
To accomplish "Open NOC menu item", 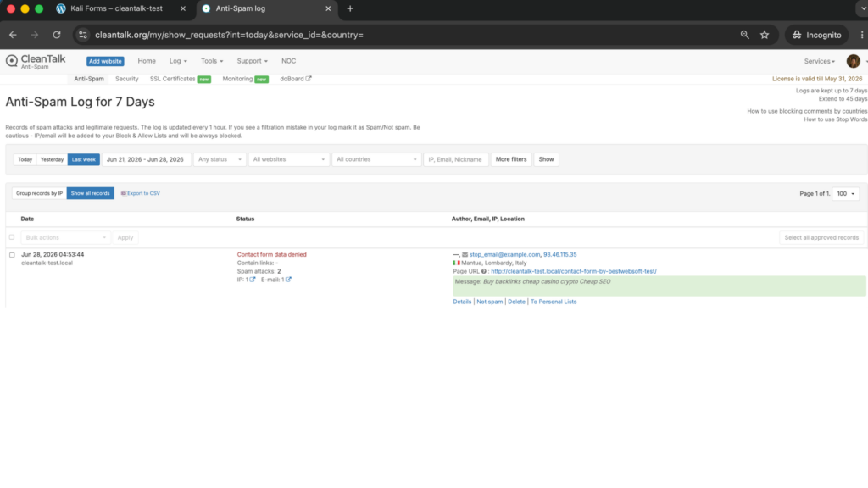I will click(x=288, y=61).
